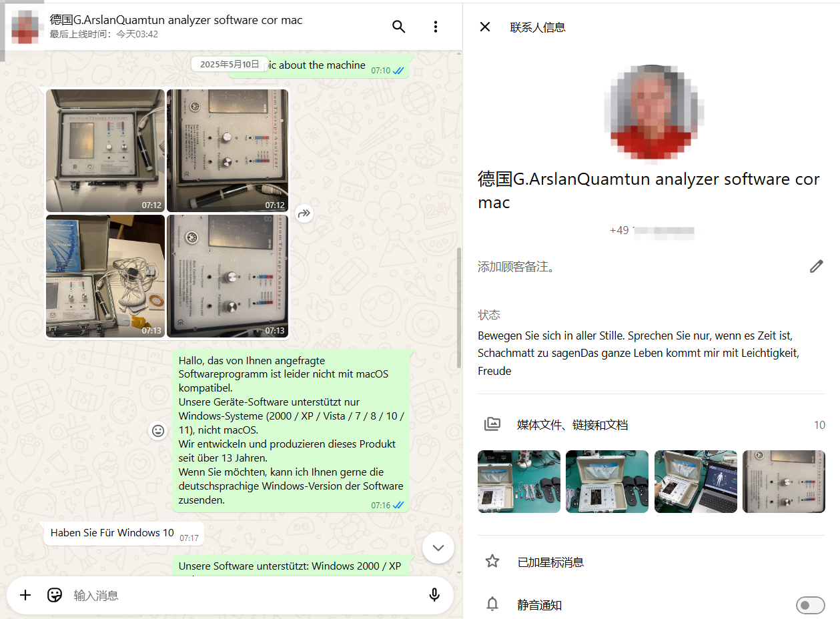Open the chat search magnifier icon
840x619 pixels.
[x=398, y=27]
